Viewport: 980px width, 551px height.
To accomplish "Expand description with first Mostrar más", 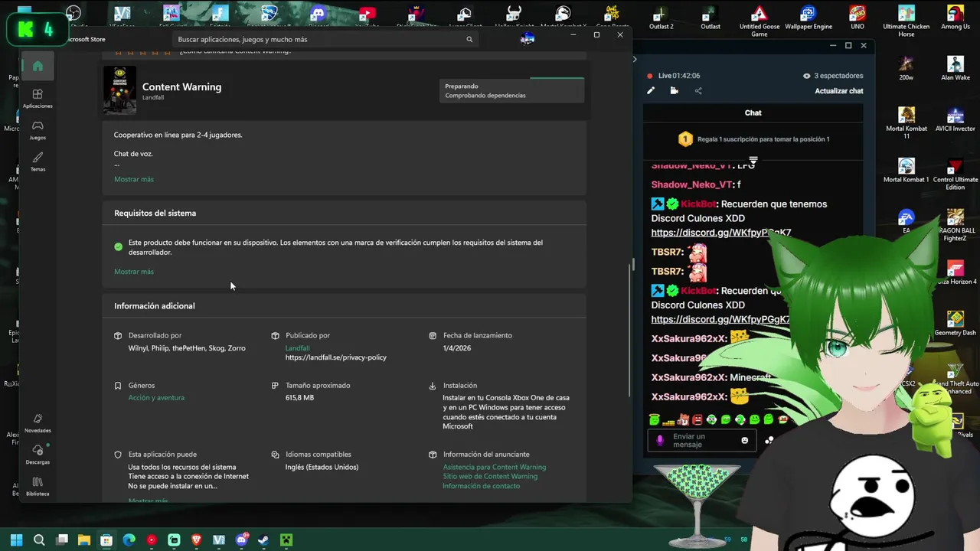I will [x=134, y=179].
